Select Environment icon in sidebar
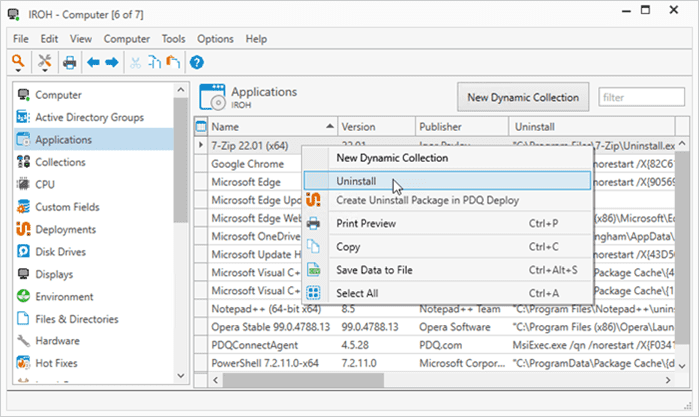Viewport: 699px width, 417px height. point(23,296)
